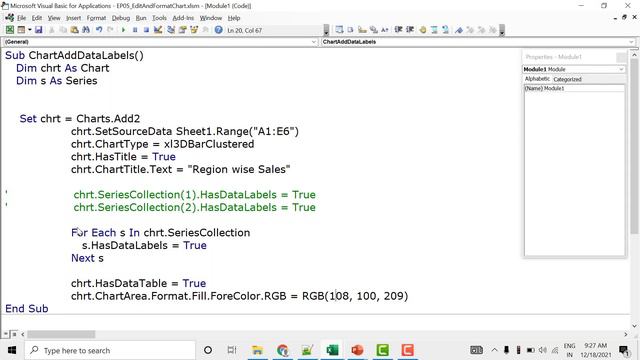Click the horizontal scrollbar thumb
The image size is (640, 360).
[61, 334]
